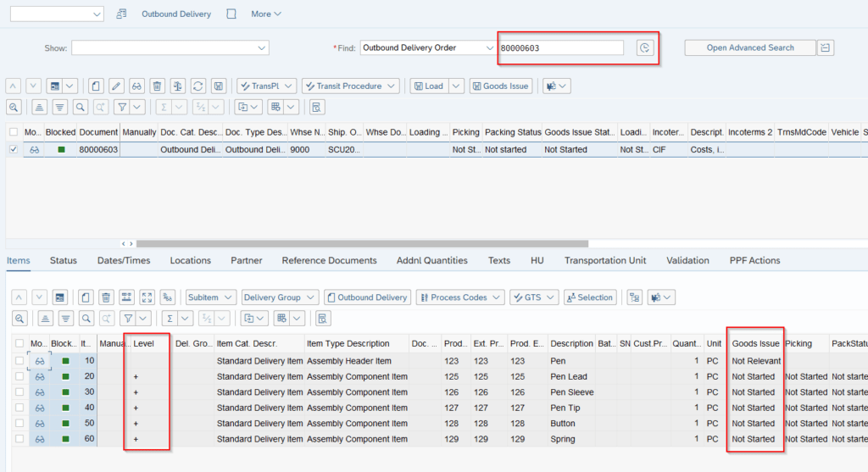Viewport: 868px width, 472px height.
Task: Click the icon left of Outbound Delivery at top
Action: (x=121, y=14)
